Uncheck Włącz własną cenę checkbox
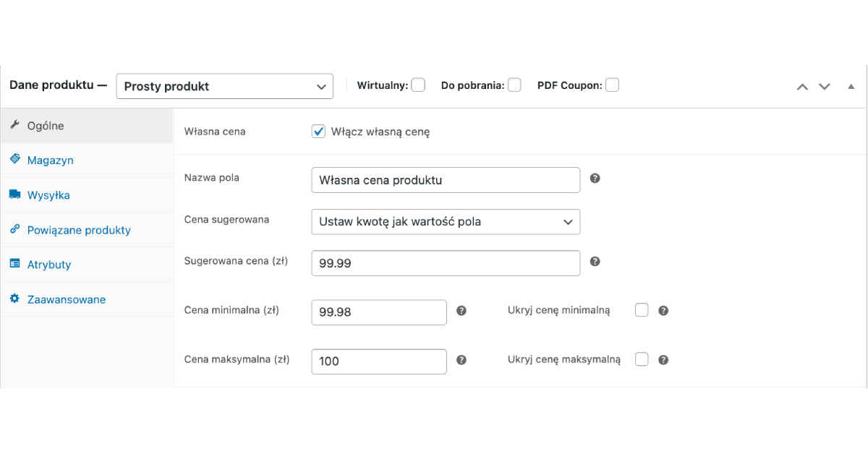 [318, 132]
